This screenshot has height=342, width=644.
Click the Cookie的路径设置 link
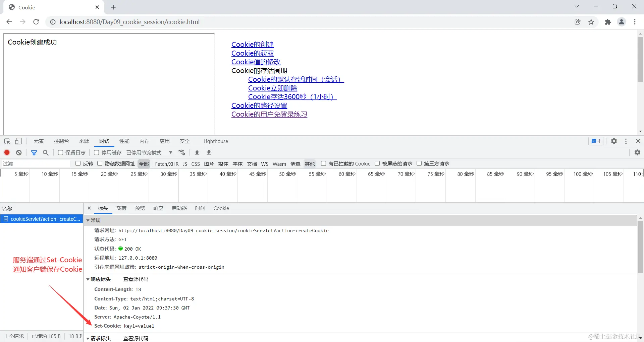tap(259, 106)
